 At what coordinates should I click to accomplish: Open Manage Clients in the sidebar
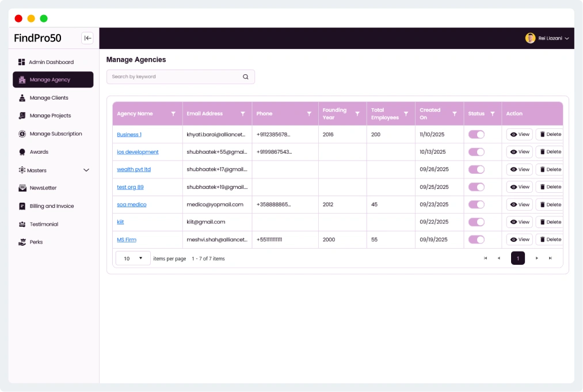tap(49, 98)
